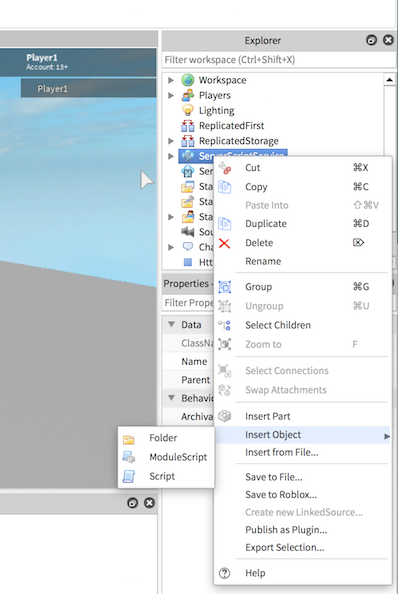Choose Insert from File…
Viewport: 398px width, 594px height.
[x=303, y=452]
